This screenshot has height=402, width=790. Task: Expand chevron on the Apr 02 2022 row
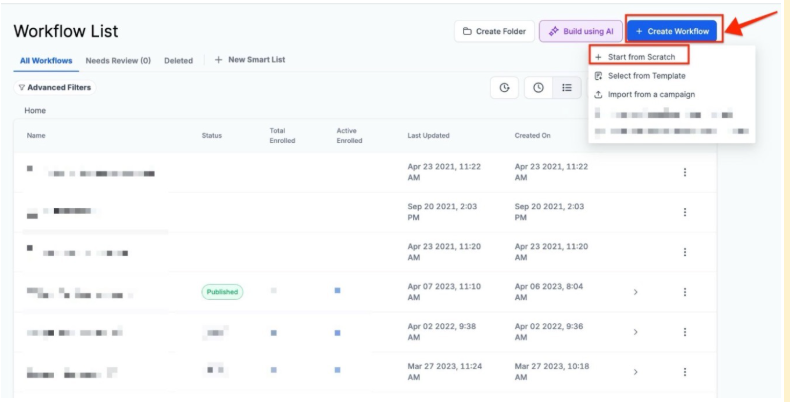636,332
